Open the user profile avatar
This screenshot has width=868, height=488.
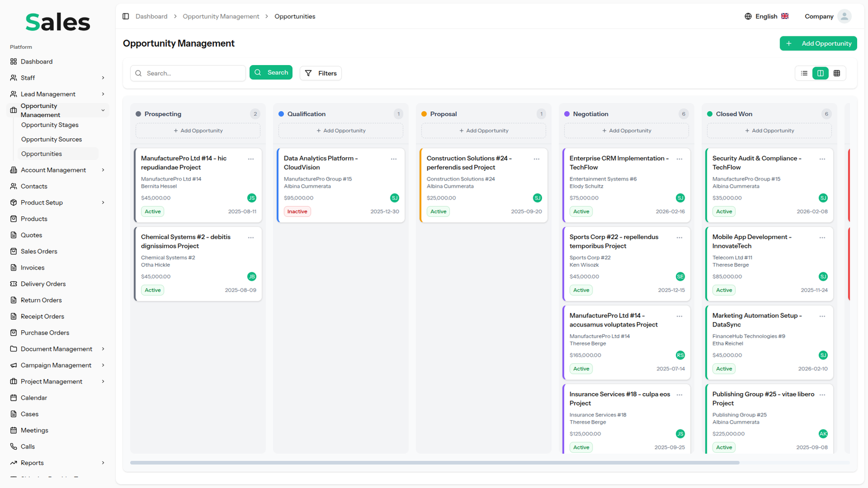[844, 16]
